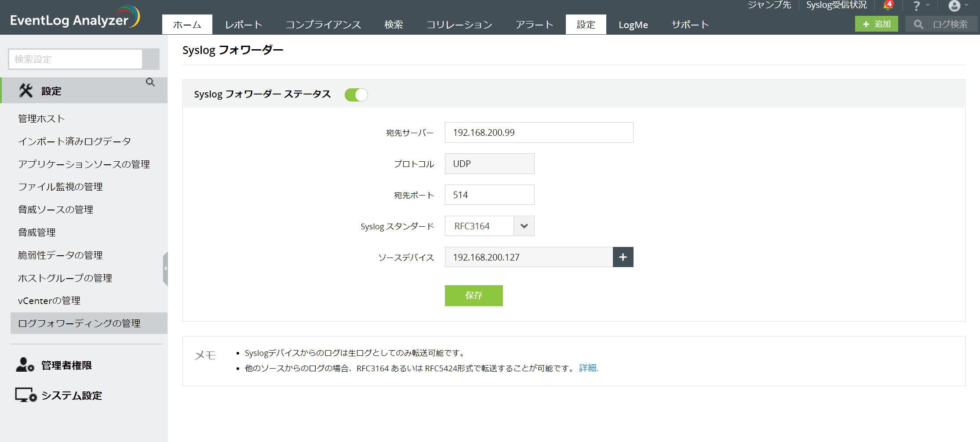Open 脅威管理 in the sidebar
This screenshot has height=442, width=980.
pos(37,232)
